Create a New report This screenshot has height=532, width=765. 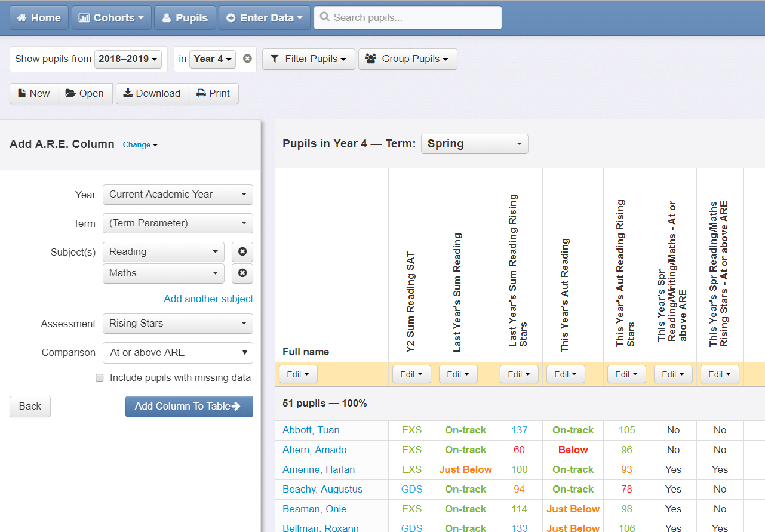tap(34, 94)
